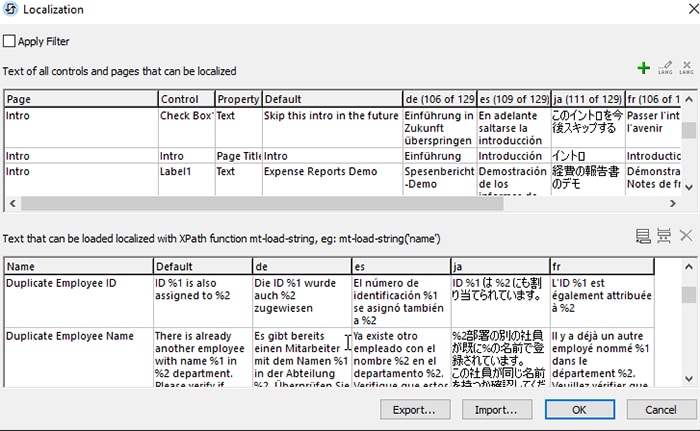Select 'Ya existe otro empleado' cell
The width and height of the screenshot is (700, 431).
[x=401, y=357]
